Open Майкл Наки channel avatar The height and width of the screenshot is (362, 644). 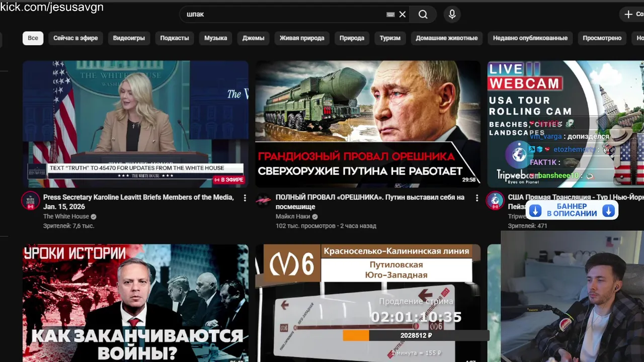tap(263, 201)
